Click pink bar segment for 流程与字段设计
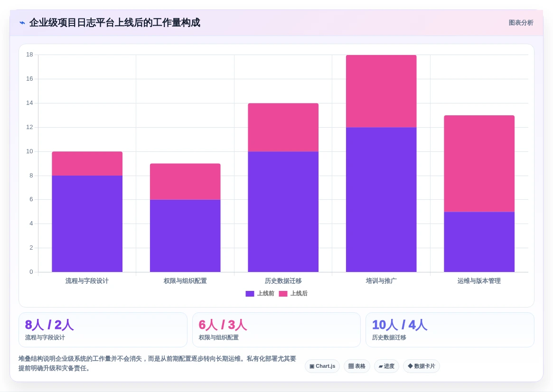 coord(87,164)
